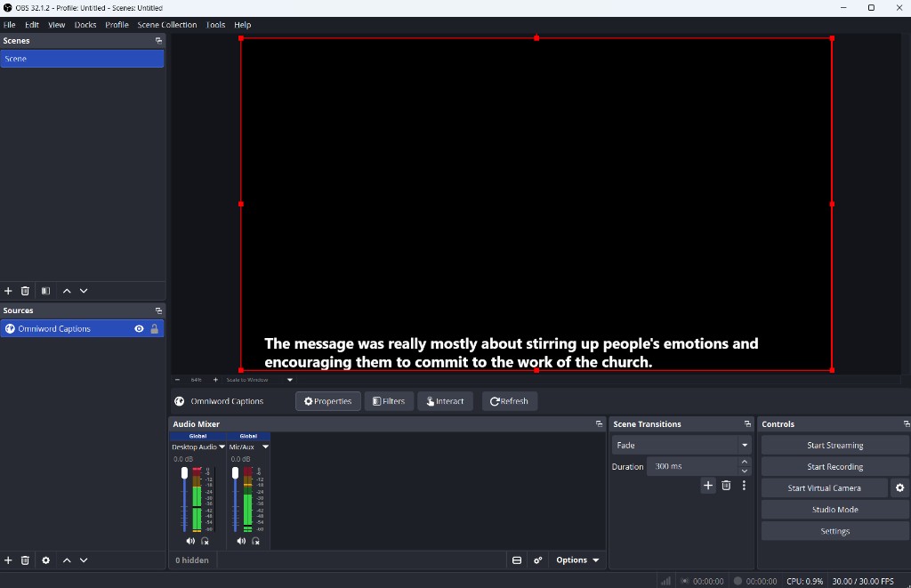Image resolution: width=911 pixels, height=588 pixels.
Task: Zoom out the preview with minus icon
Action: (177, 380)
